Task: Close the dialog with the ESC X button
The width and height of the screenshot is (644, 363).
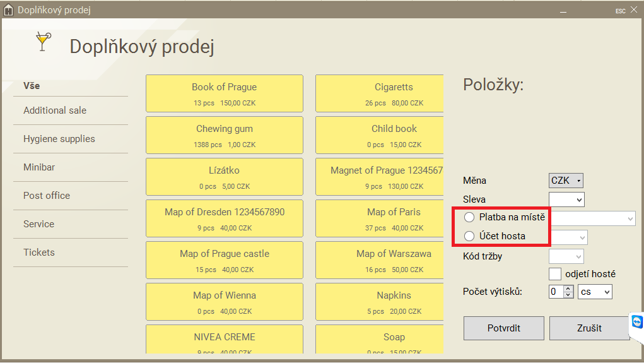Action: 633,10
